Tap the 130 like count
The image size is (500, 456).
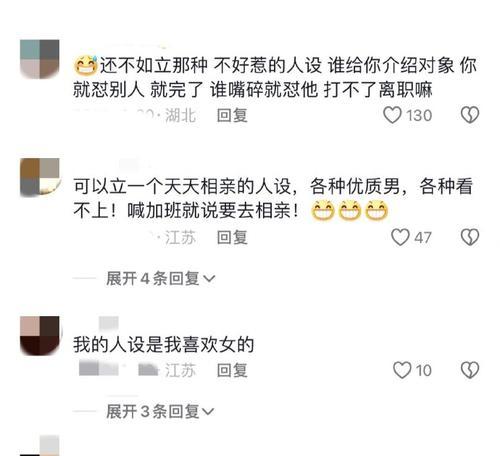coord(419,116)
